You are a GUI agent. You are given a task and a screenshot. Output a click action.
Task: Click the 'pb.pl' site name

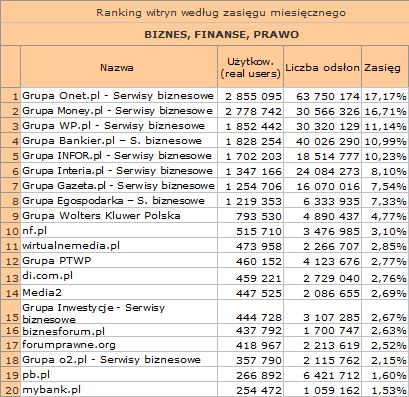[36, 375]
